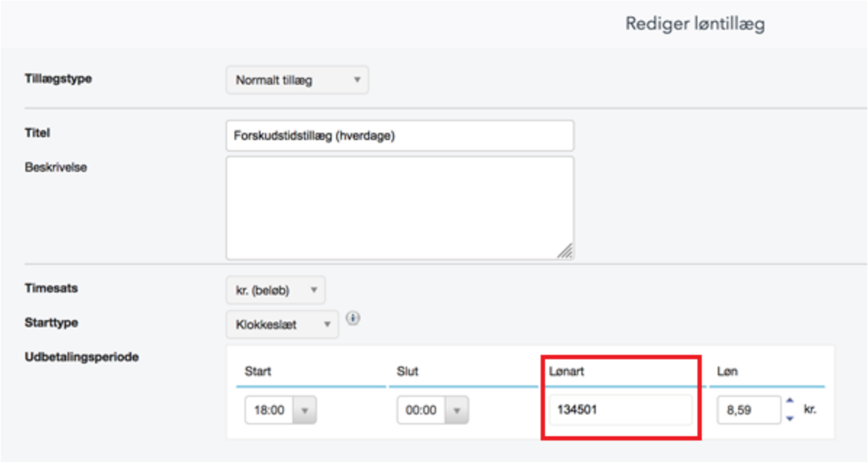Decrease Løn value with down arrow
The height and width of the screenshot is (463, 868).
pos(790,418)
